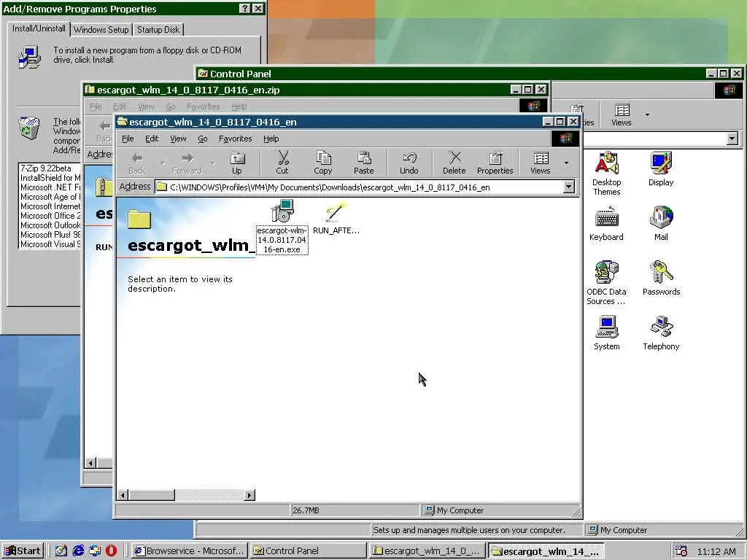
Task: Switch to the zip window taskbar button
Action: click(426, 551)
